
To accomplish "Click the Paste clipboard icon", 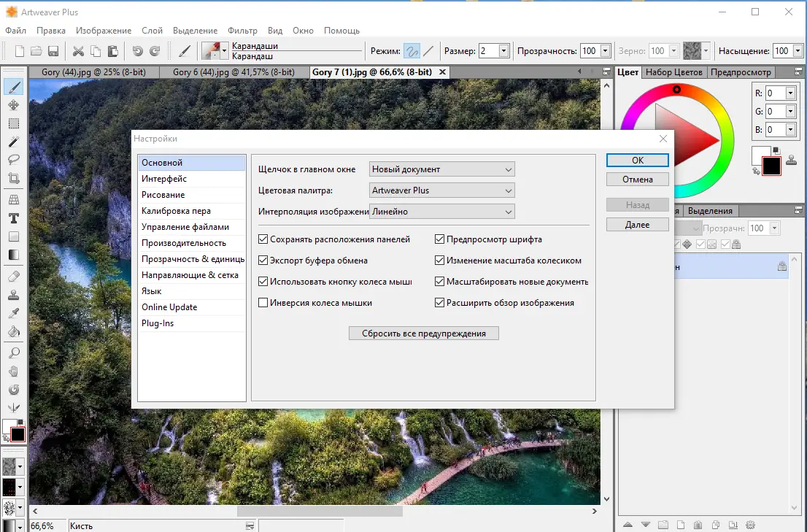I will 112,51.
